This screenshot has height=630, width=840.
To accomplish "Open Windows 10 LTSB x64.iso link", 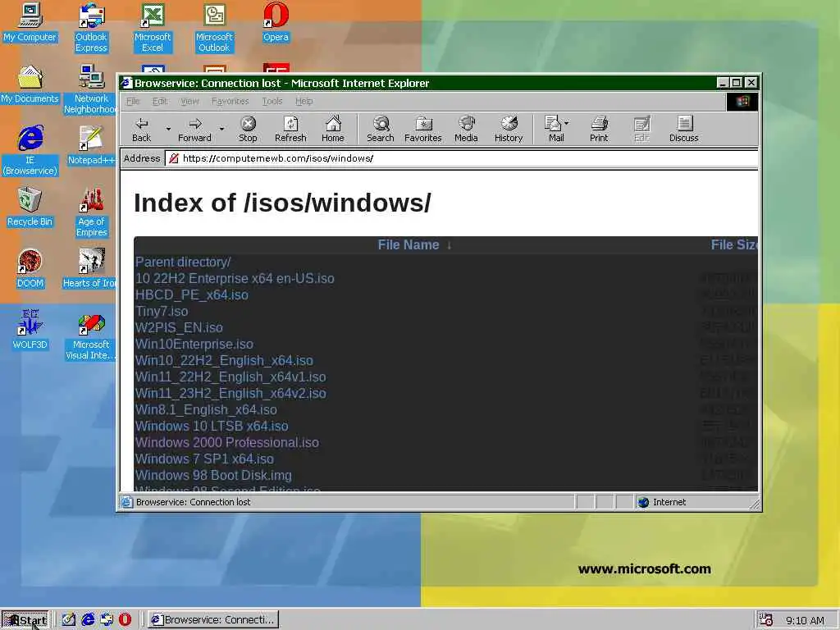I will pos(212,426).
